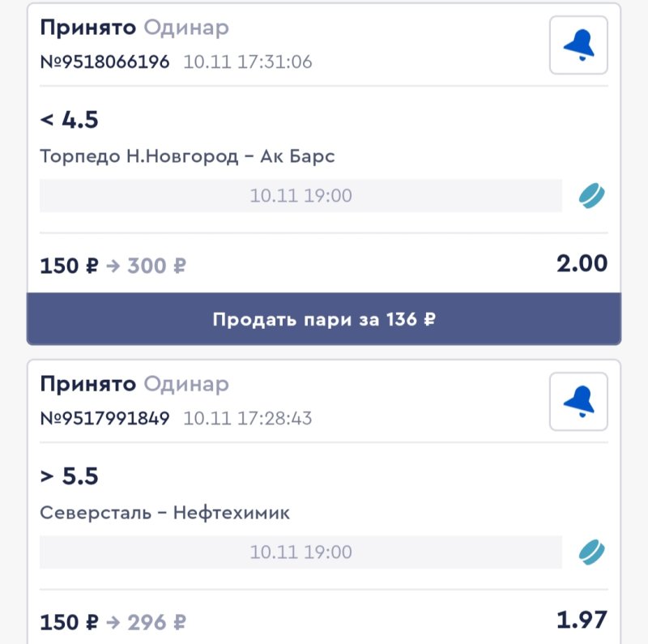Tap the bell icon on bet №9518066196

pos(578,45)
